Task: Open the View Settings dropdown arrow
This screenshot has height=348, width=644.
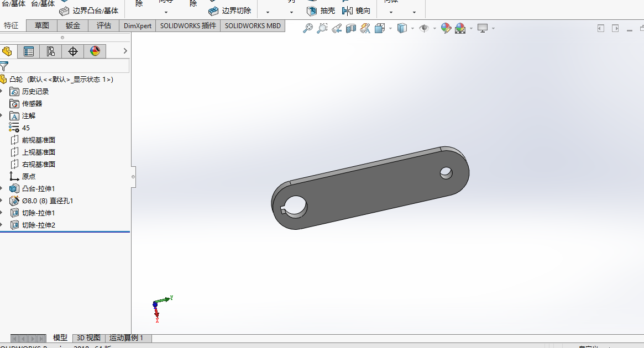Action: pyautogui.click(x=493, y=29)
